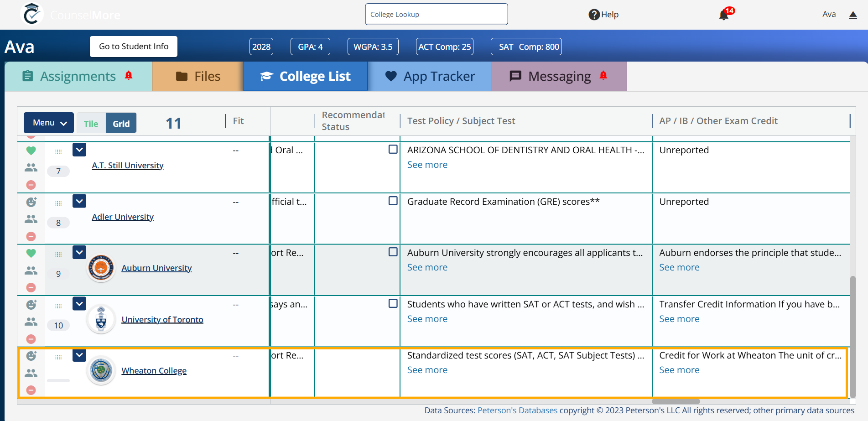
Task: Click the University of Toronto crest thumbnail
Action: tap(101, 319)
